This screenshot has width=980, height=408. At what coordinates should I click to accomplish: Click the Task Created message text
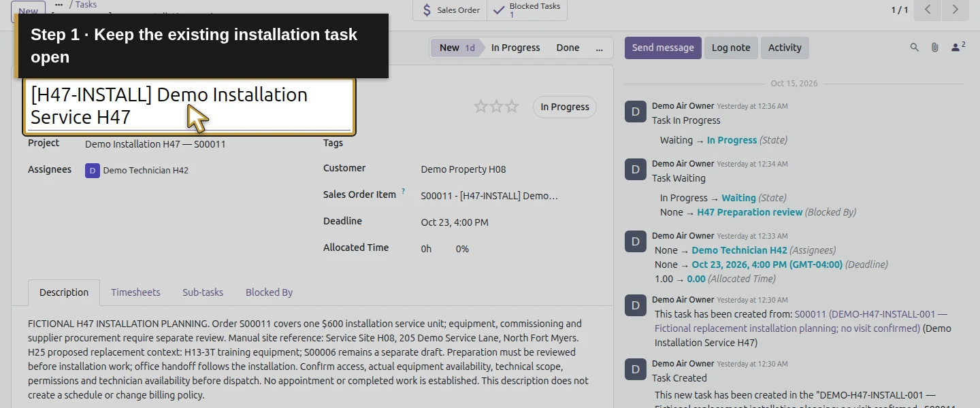tap(681, 378)
